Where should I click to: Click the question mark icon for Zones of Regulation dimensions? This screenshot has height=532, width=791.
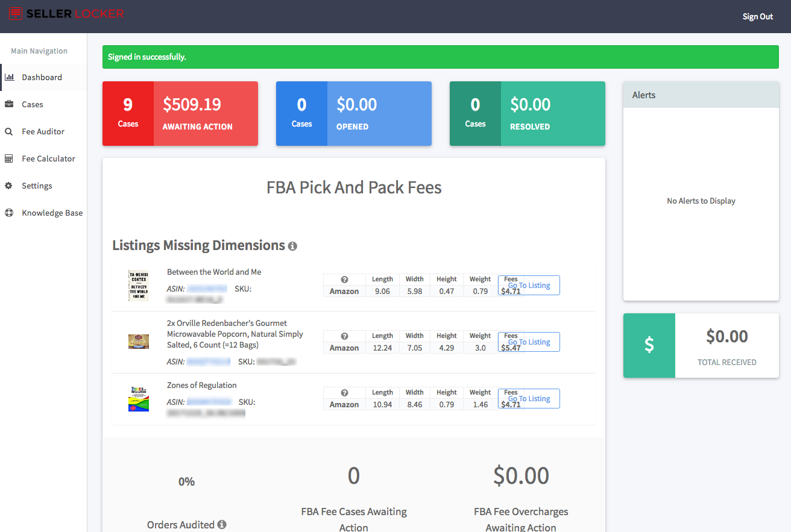tap(344, 392)
